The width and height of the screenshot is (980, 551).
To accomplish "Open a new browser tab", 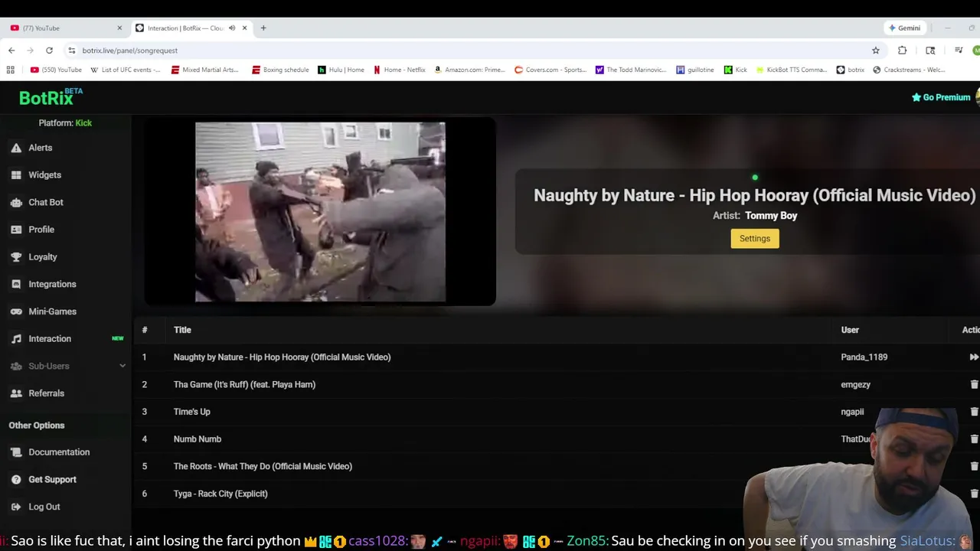I will (x=263, y=28).
